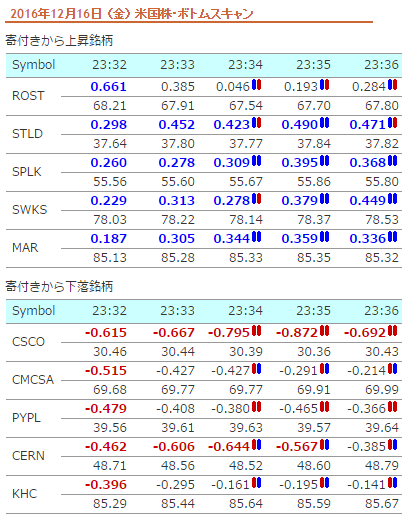The image size is (407, 518).
Task: Click candlestick icon beside STLD 0.423
Action: tap(256, 123)
